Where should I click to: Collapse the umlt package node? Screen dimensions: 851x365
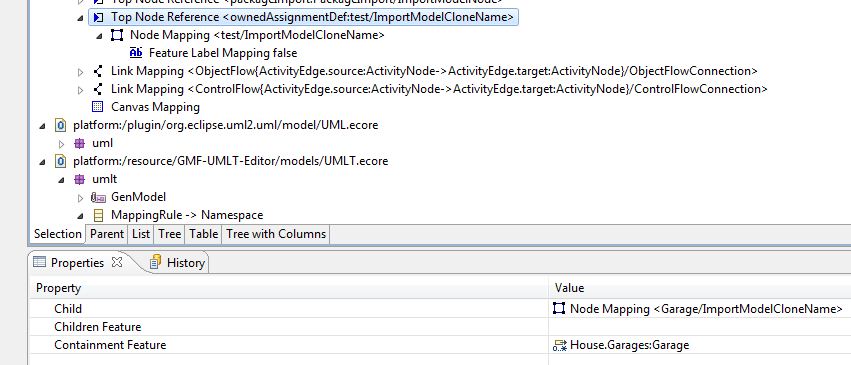(61, 180)
